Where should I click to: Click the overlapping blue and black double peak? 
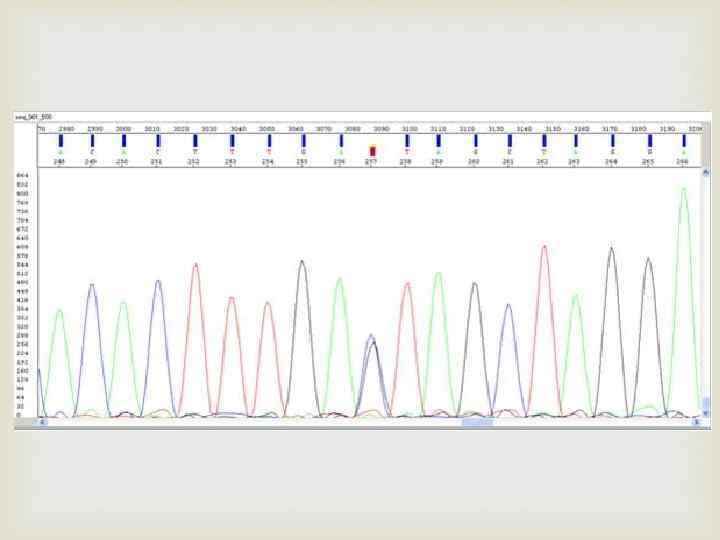(x=372, y=376)
